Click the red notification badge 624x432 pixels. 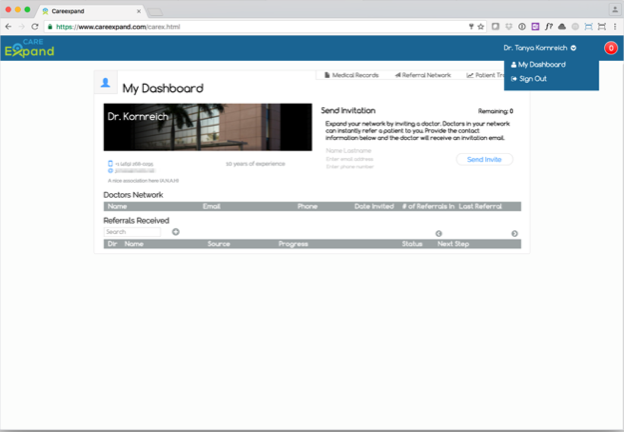point(610,48)
